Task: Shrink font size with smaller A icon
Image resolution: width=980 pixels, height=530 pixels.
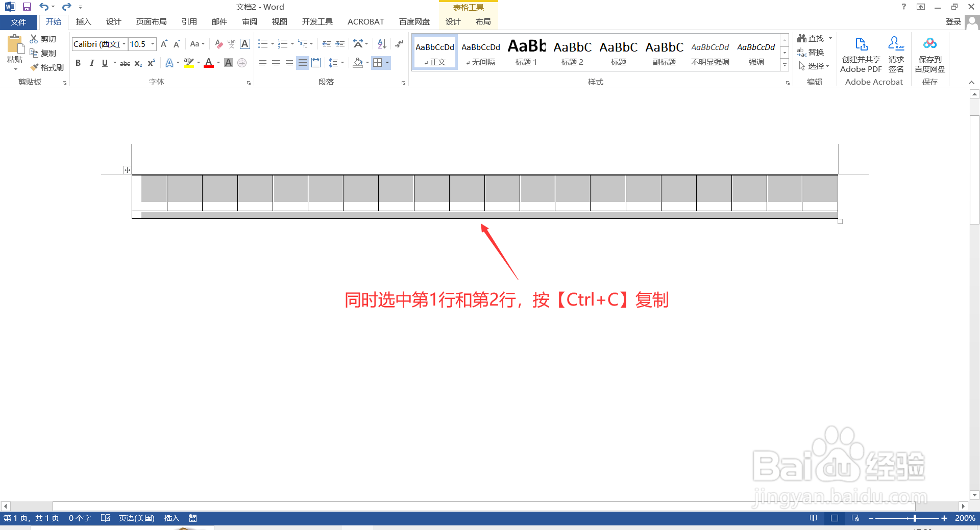Action: [177, 44]
